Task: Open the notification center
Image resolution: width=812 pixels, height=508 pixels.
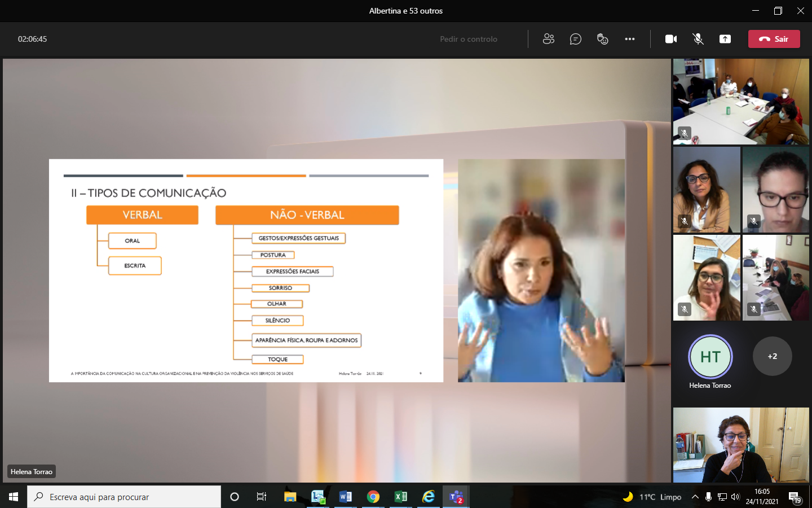Action: click(795, 497)
